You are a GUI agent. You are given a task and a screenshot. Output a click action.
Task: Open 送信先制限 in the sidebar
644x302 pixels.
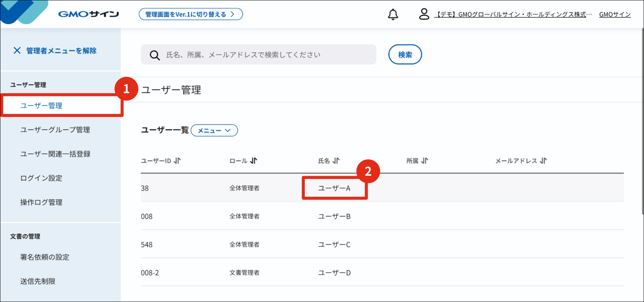[38, 281]
